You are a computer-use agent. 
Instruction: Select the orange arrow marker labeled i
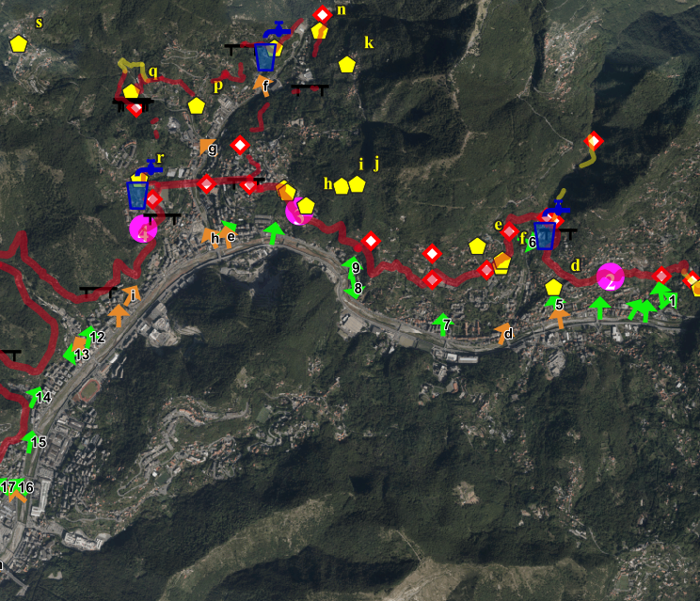click(x=127, y=294)
